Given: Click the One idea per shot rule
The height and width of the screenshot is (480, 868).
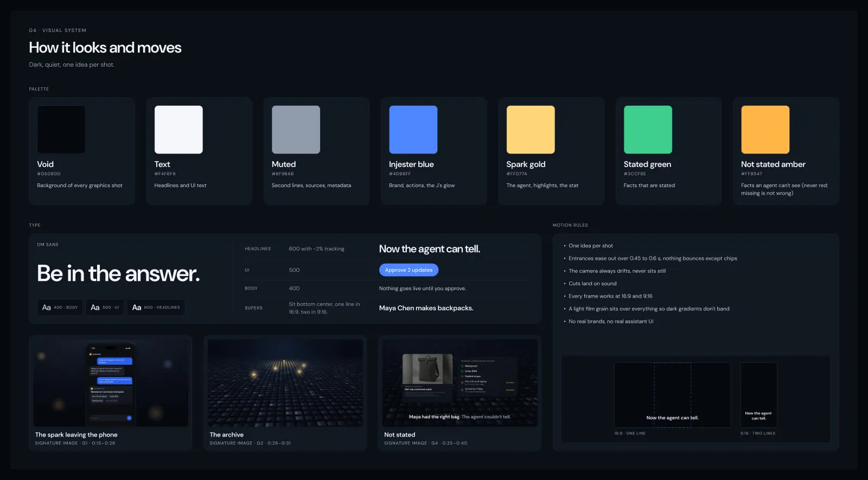Looking at the screenshot, I should pos(591,246).
